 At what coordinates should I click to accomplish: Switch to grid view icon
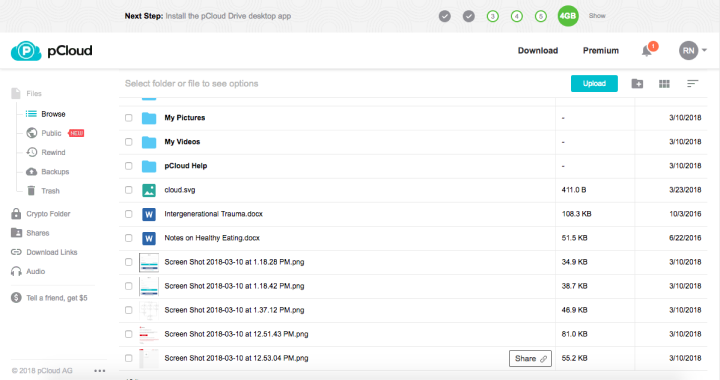664,84
